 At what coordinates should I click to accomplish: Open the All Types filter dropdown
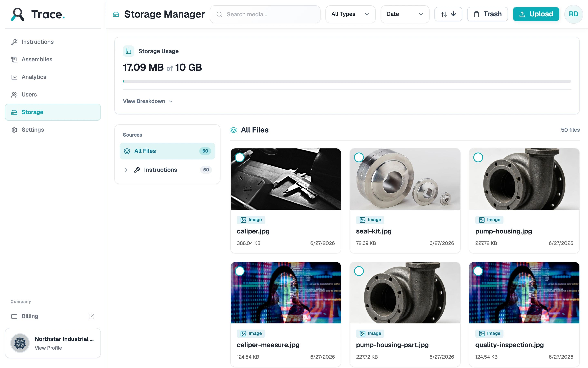350,14
